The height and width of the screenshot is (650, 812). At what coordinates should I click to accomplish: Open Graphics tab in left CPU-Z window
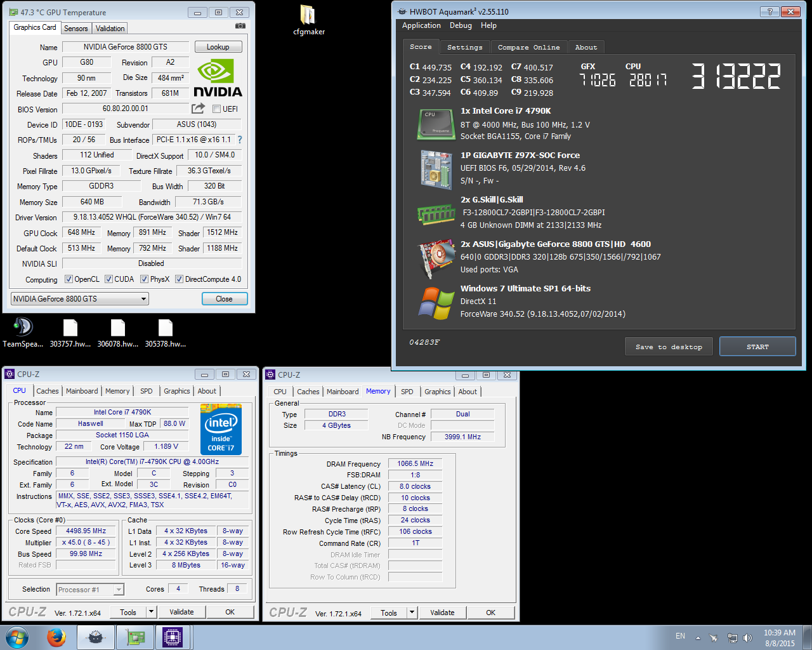(x=176, y=391)
